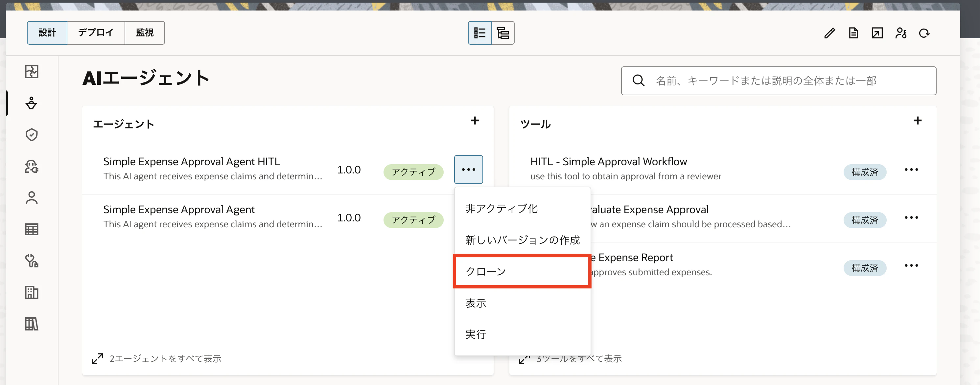Screen dimensions: 980x385
Task: Click the user settings icon in toolbar
Action: (x=901, y=33)
